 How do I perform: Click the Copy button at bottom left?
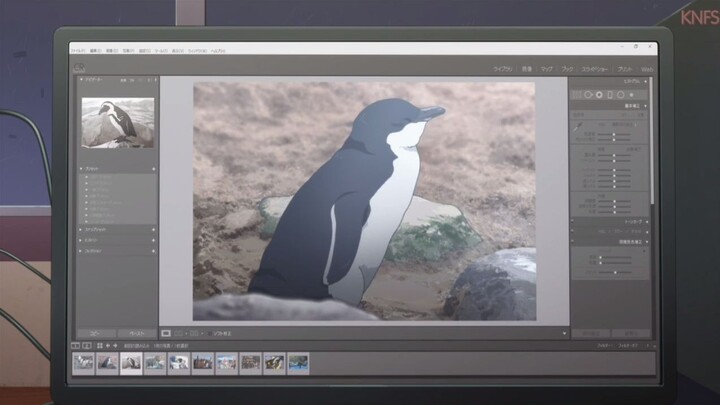tap(96, 333)
